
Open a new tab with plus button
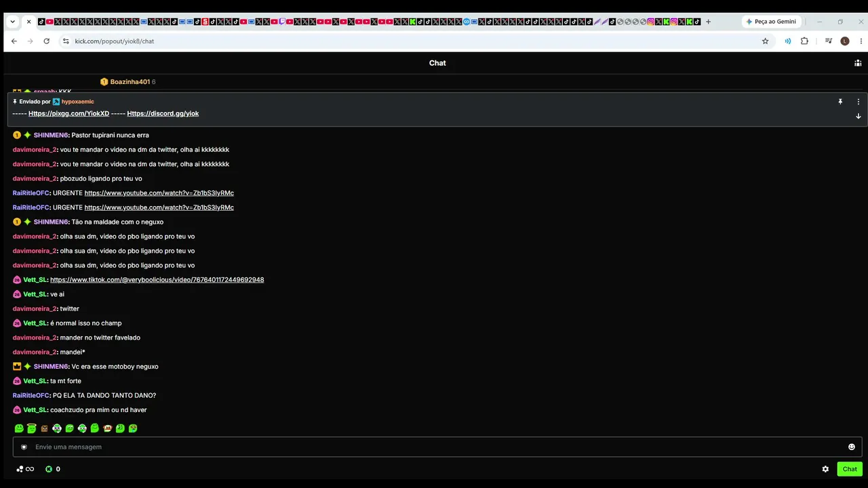pos(709,22)
